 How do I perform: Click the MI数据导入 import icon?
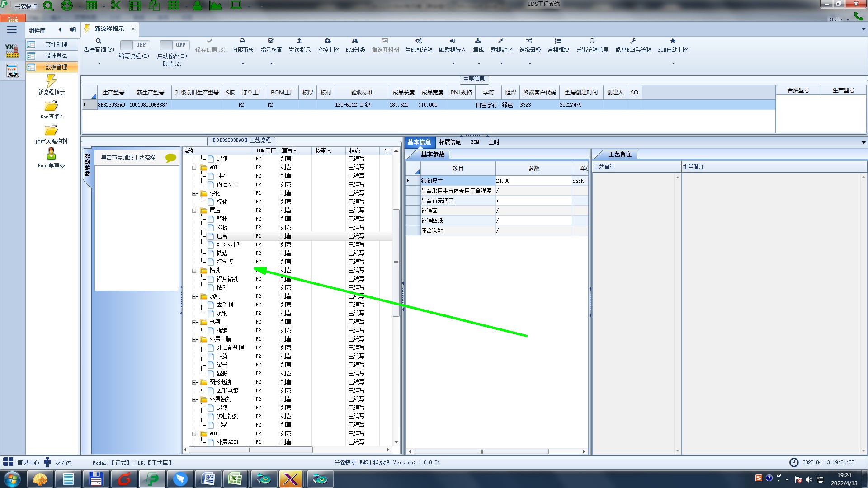pos(453,41)
